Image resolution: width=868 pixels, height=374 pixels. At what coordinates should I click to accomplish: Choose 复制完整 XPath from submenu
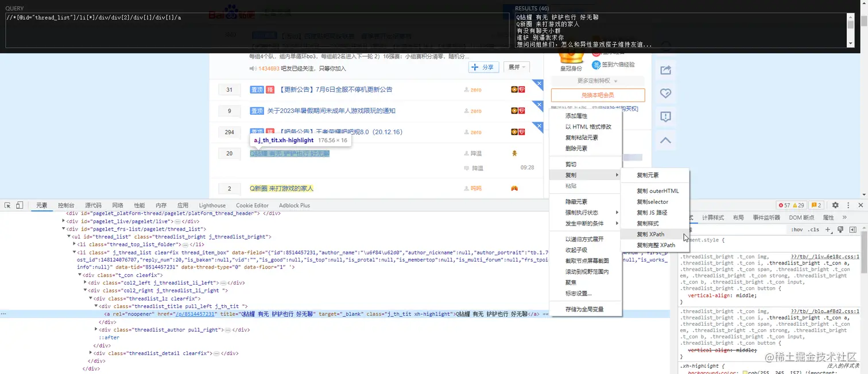pos(654,245)
